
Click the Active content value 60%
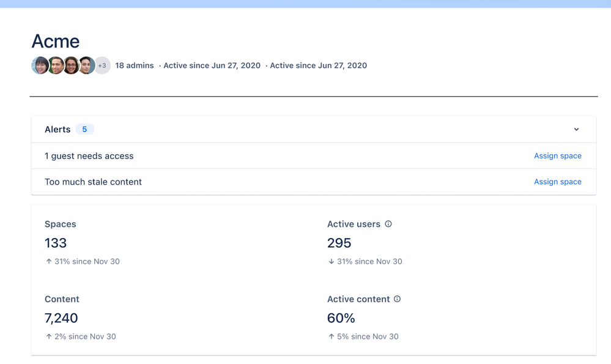pyautogui.click(x=341, y=318)
